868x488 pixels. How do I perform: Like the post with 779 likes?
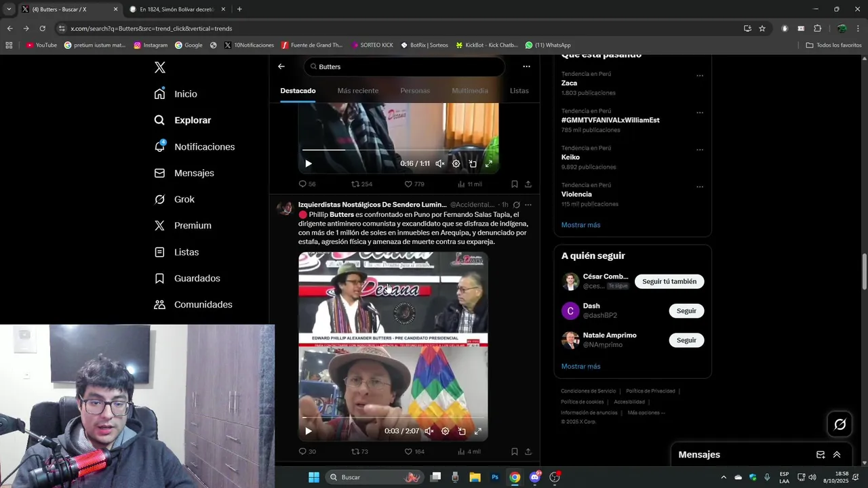[414, 184]
